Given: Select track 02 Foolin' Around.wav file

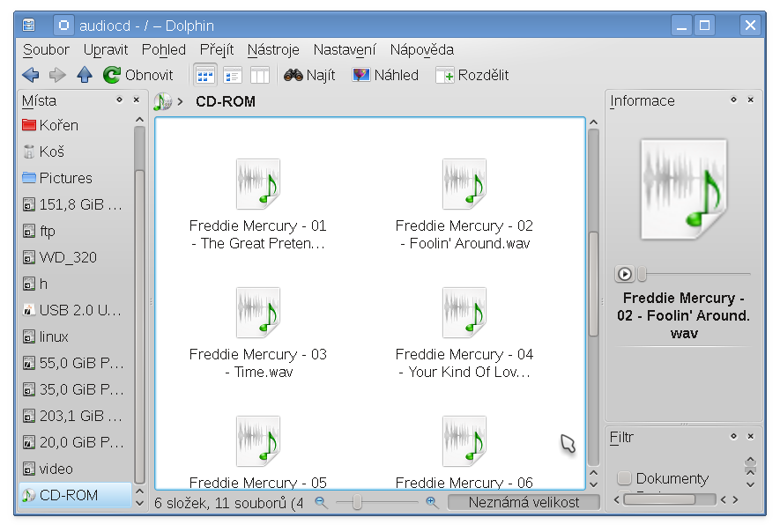Looking at the screenshot, I should point(464,205).
